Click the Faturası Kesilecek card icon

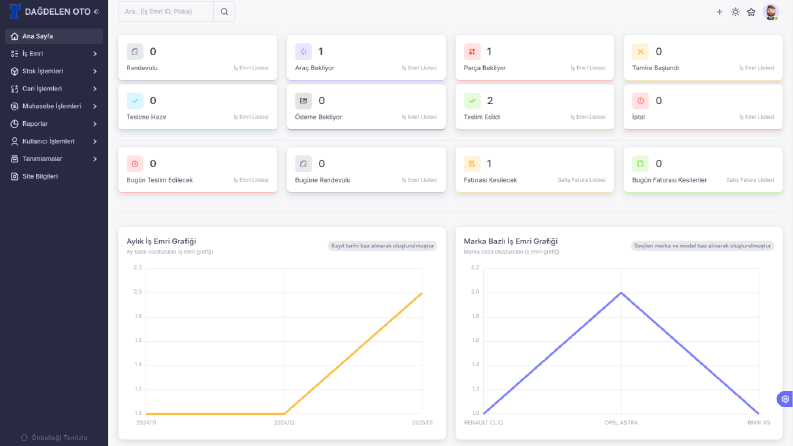pos(472,164)
